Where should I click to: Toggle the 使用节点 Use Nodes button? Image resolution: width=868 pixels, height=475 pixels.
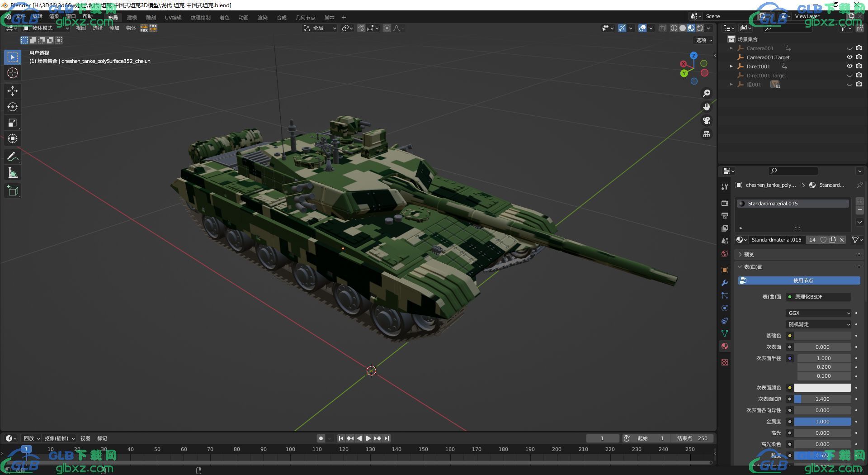pyautogui.click(x=799, y=280)
